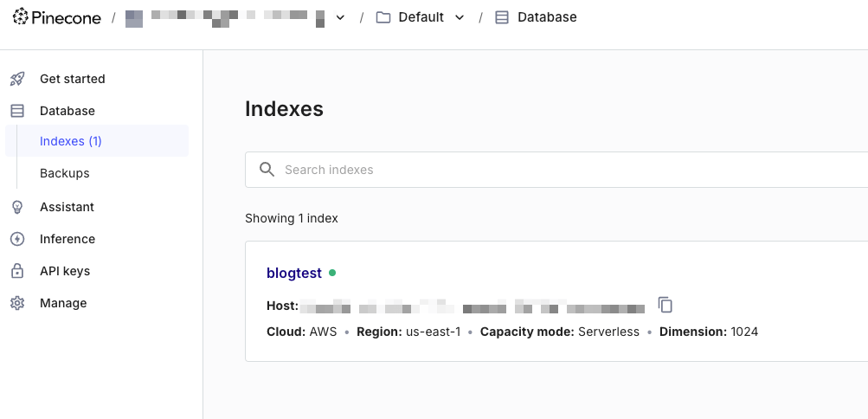Screen dimensions: 868x419
Task: Open the API keys sidebar item
Action: [65, 271]
